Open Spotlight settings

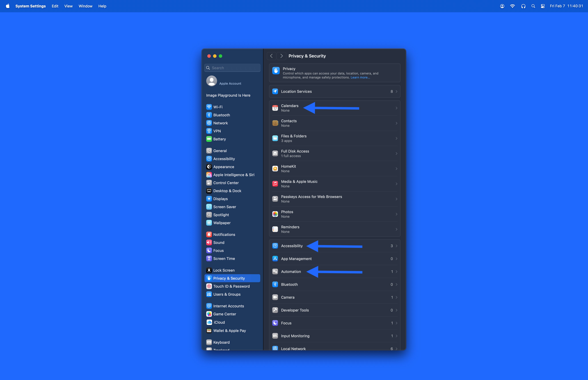coord(232,215)
